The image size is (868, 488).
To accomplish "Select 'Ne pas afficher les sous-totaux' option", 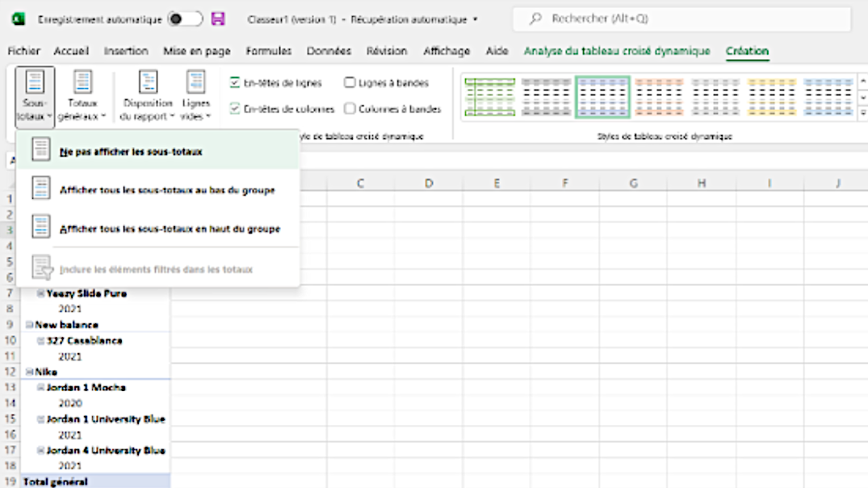I will pos(131,151).
